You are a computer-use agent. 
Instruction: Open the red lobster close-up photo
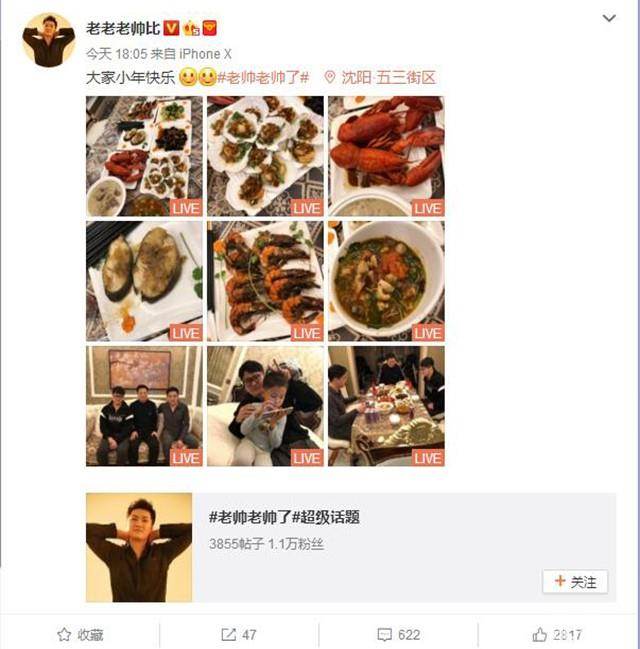tap(386, 156)
